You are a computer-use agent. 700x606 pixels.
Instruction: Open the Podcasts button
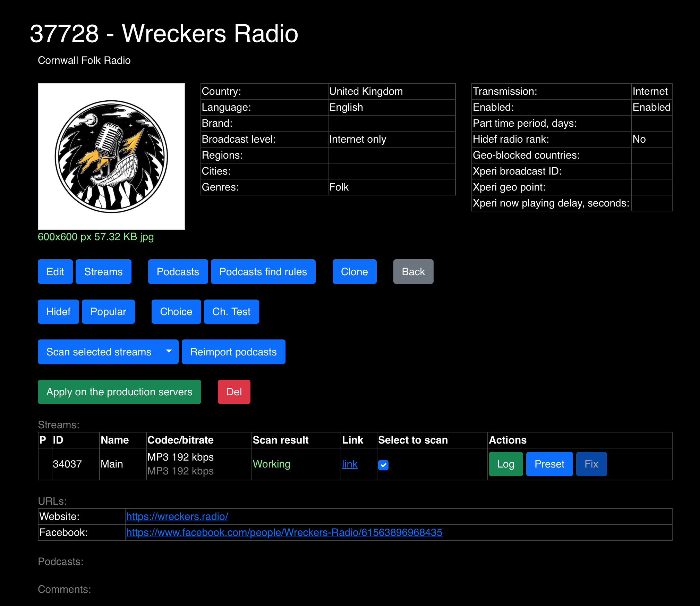point(178,272)
